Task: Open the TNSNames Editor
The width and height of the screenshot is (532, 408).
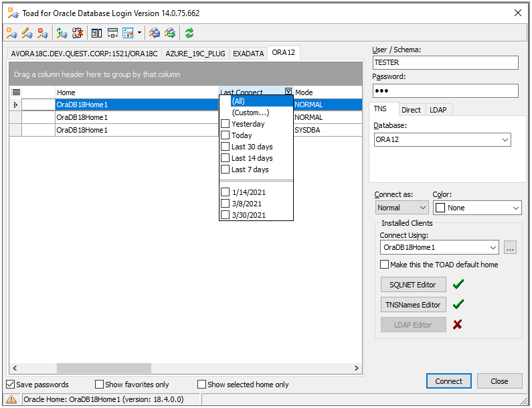Action: [x=413, y=305]
